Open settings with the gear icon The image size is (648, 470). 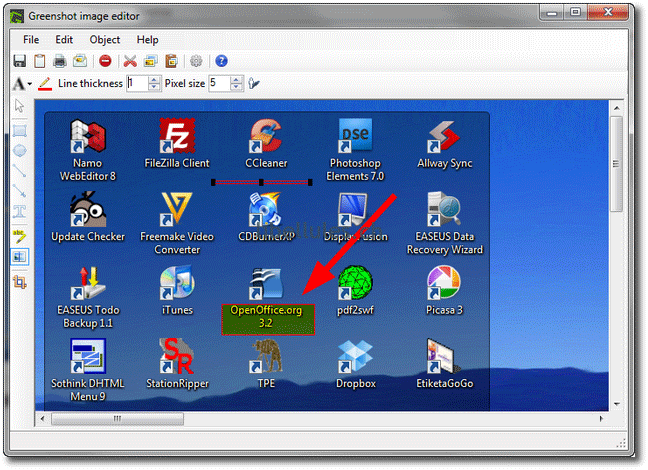pos(196,61)
